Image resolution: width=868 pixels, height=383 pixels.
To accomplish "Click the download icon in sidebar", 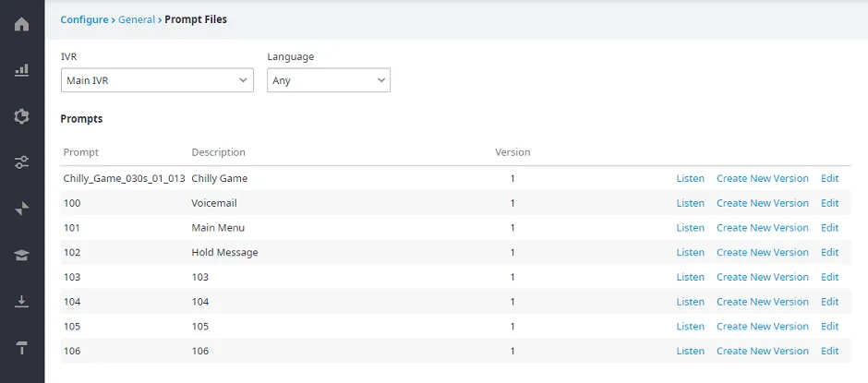I will coord(21,301).
